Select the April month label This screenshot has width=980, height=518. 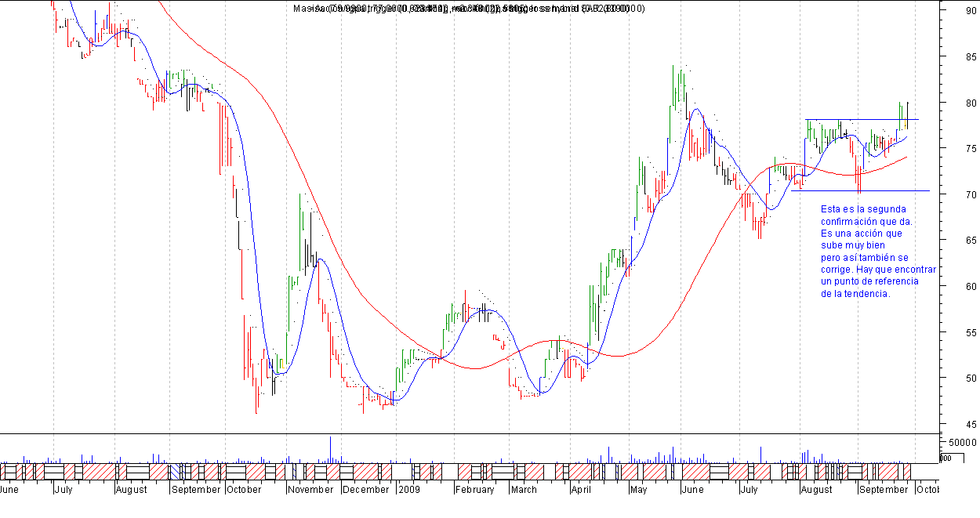click(x=581, y=490)
